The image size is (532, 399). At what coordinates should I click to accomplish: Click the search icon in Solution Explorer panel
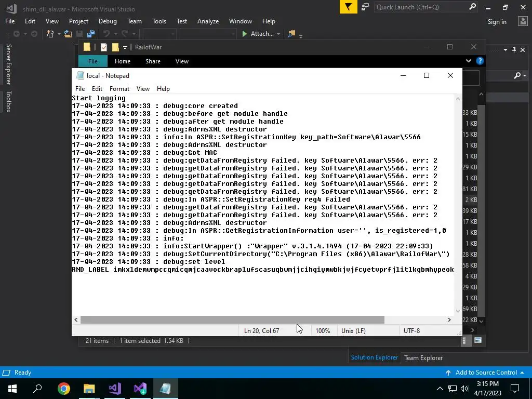click(x=517, y=75)
